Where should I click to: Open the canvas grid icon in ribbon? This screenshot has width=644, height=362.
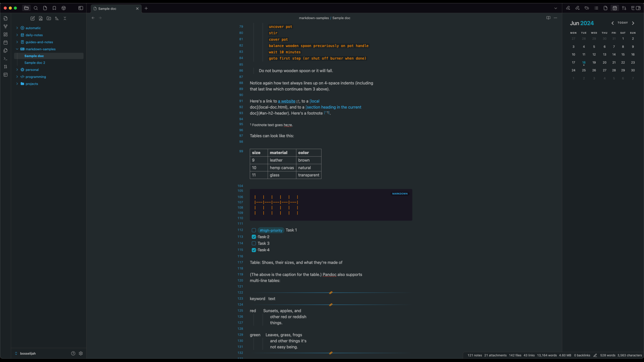click(5, 35)
